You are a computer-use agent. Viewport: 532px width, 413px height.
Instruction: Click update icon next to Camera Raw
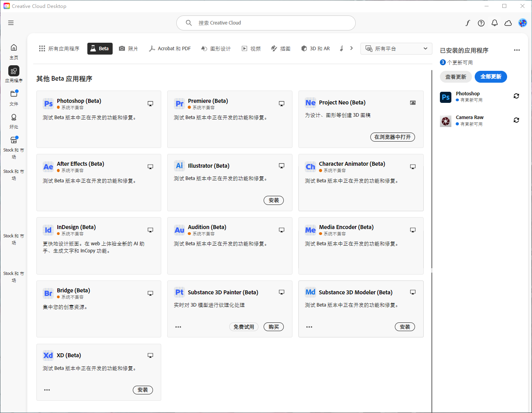tap(516, 120)
